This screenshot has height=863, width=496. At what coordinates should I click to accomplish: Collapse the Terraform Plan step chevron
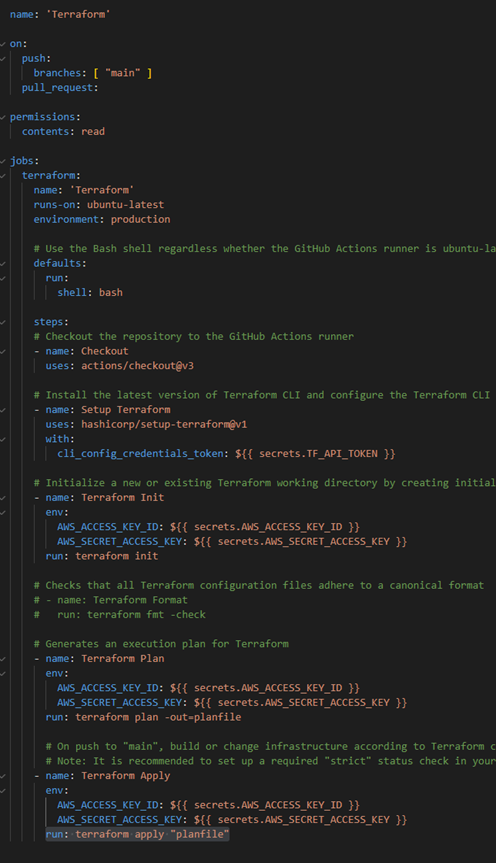[x=3, y=659]
